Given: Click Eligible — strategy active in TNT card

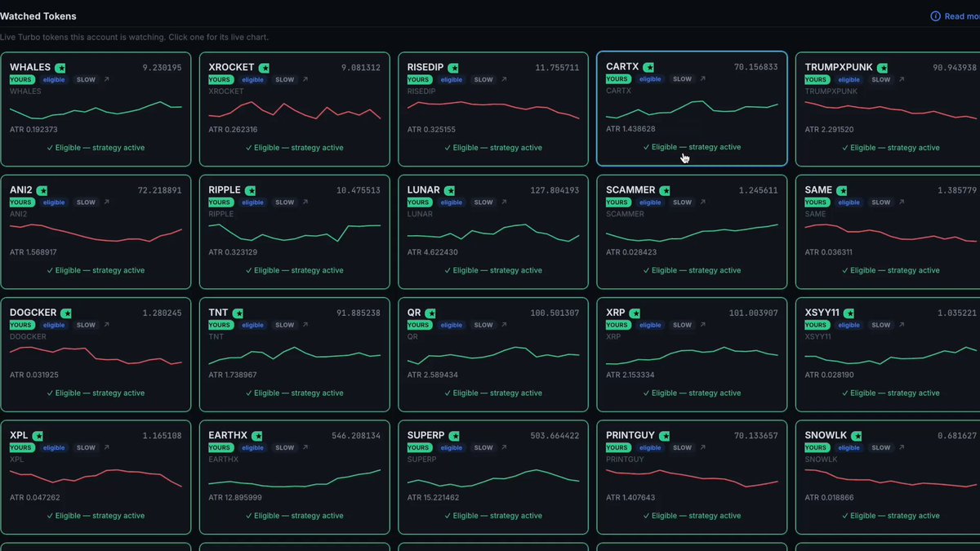Looking at the screenshot, I should tap(295, 393).
